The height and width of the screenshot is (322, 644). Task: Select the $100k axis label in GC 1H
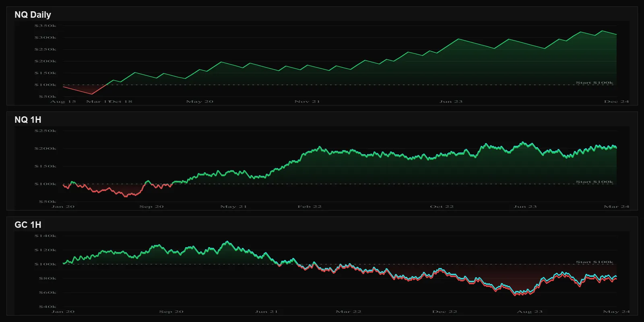(45, 264)
